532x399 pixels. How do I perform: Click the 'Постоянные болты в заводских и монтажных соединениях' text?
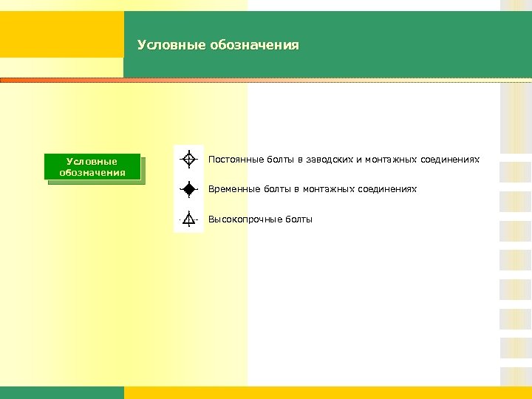(x=344, y=160)
